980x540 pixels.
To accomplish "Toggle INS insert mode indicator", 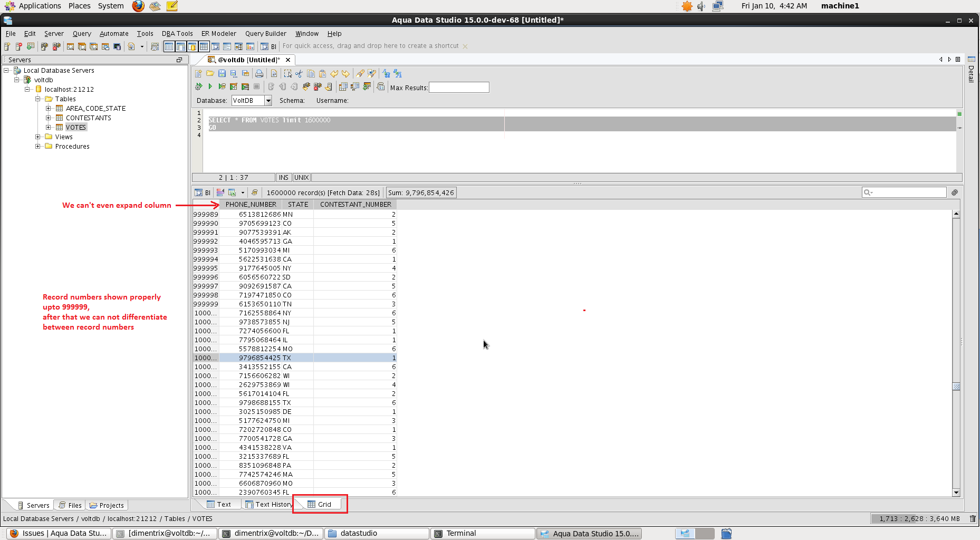I will [284, 178].
